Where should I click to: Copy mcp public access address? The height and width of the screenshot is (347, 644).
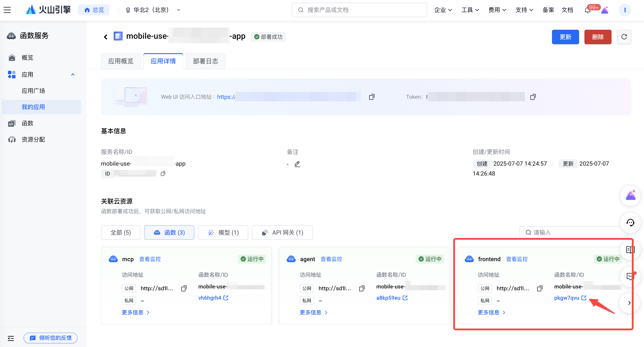184,289
